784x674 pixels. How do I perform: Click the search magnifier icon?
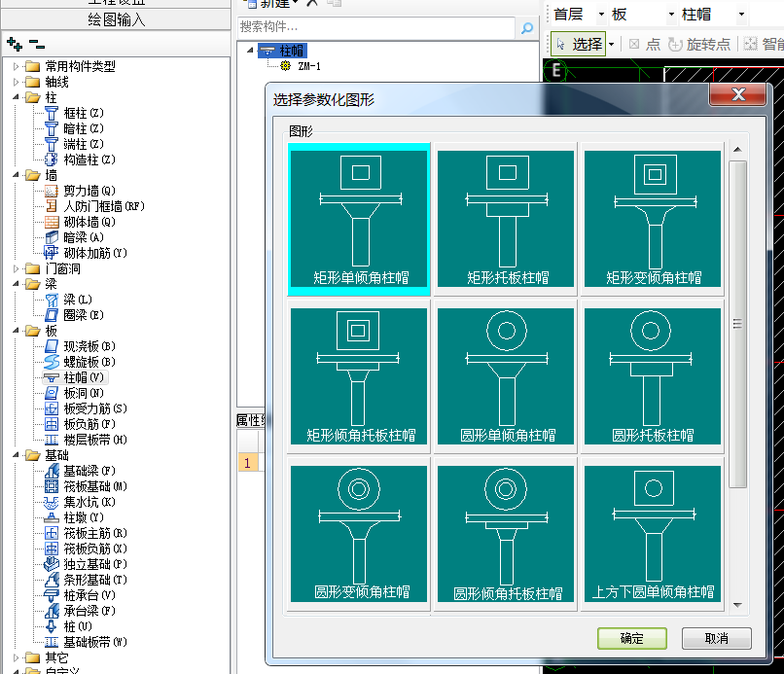[527, 28]
